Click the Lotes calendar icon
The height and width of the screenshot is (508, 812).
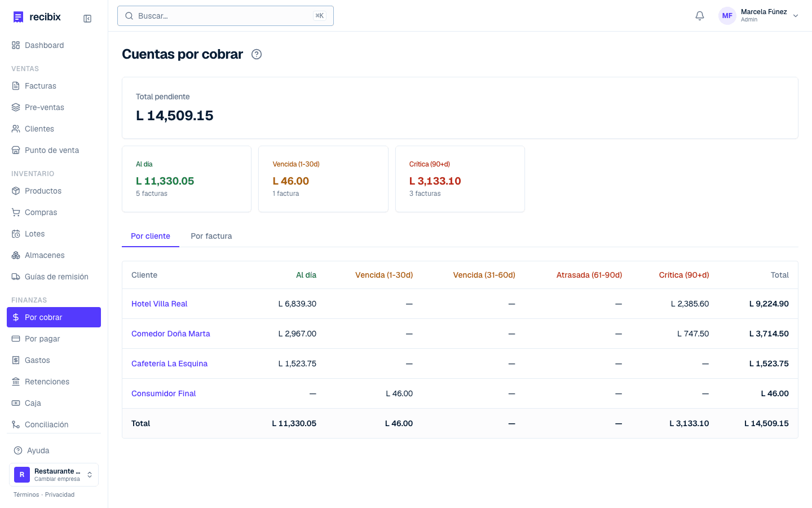[16, 234]
